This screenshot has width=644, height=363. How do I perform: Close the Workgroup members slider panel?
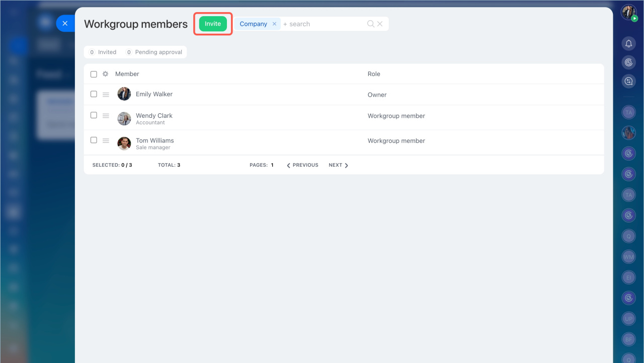(x=65, y=23)
